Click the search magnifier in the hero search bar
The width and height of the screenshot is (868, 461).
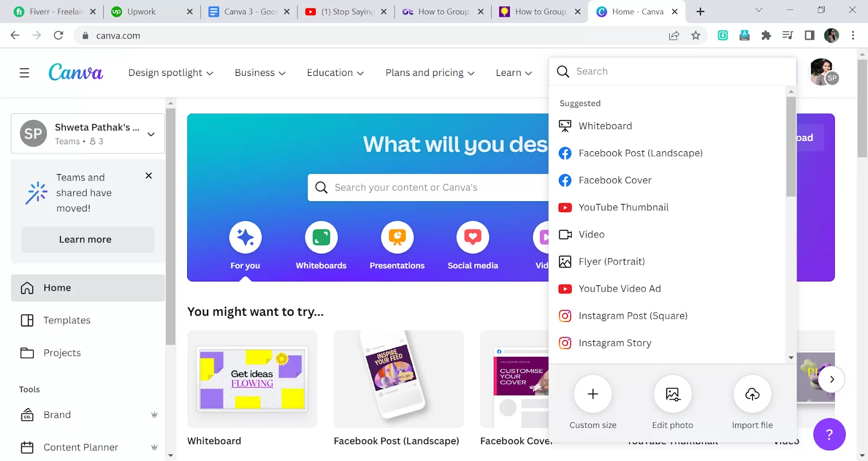(321, 187)
